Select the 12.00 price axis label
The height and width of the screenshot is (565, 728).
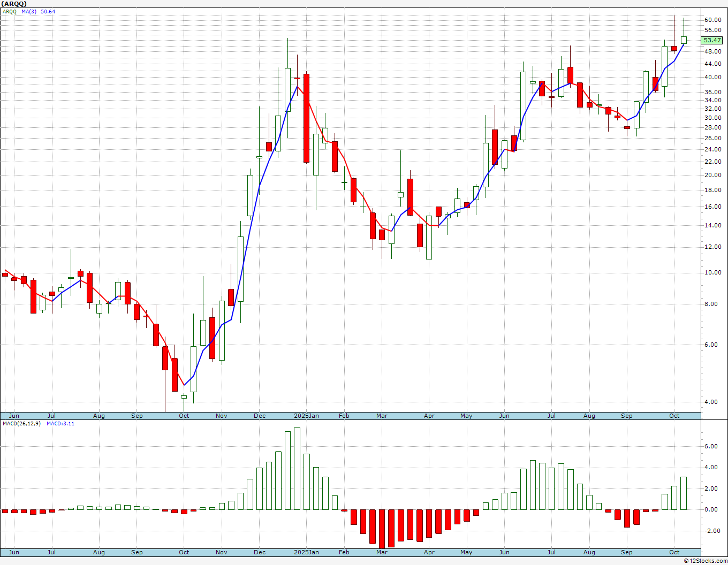tap(712, 247)
